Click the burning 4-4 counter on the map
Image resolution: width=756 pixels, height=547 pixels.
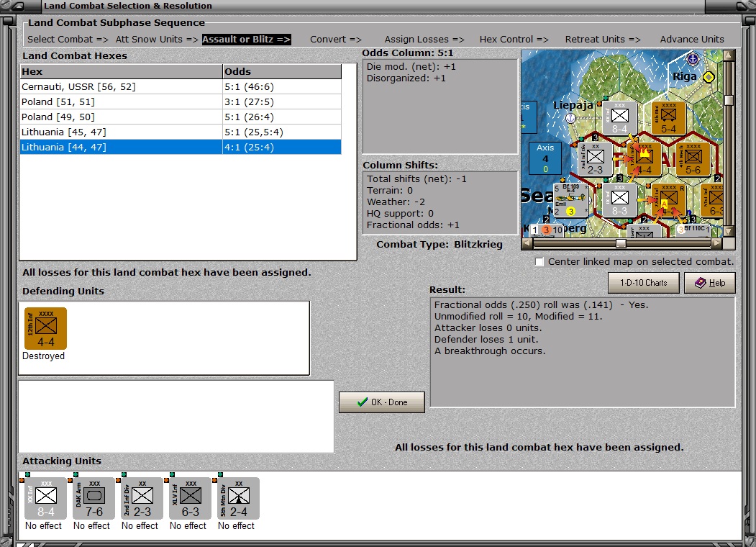point(644,159)
